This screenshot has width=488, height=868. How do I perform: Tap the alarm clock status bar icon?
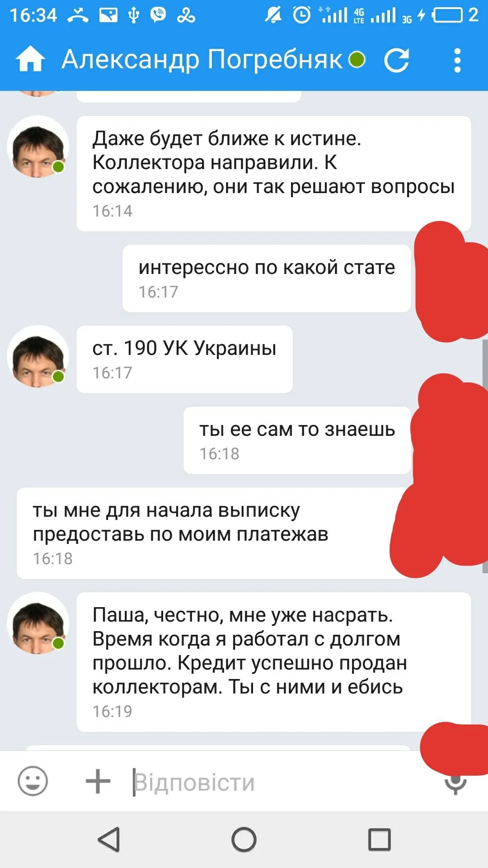pyautogui.click(x=301, y=15)
